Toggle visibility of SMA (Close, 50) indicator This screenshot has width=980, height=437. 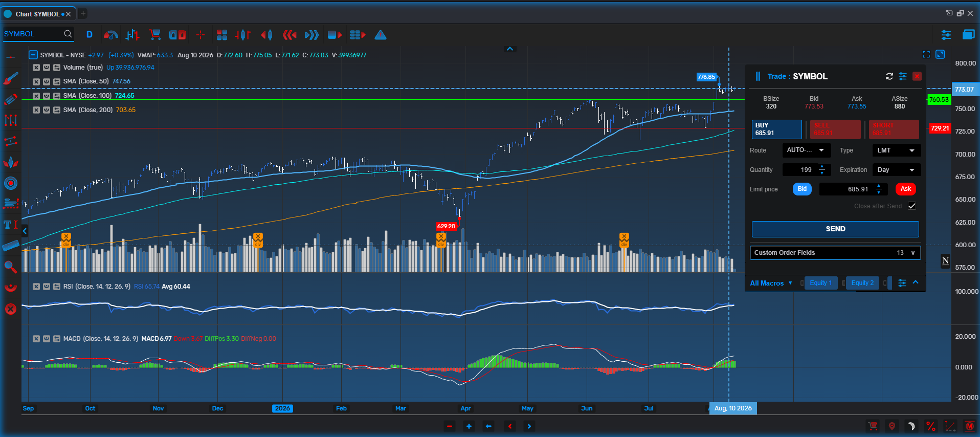pos(47,81)
